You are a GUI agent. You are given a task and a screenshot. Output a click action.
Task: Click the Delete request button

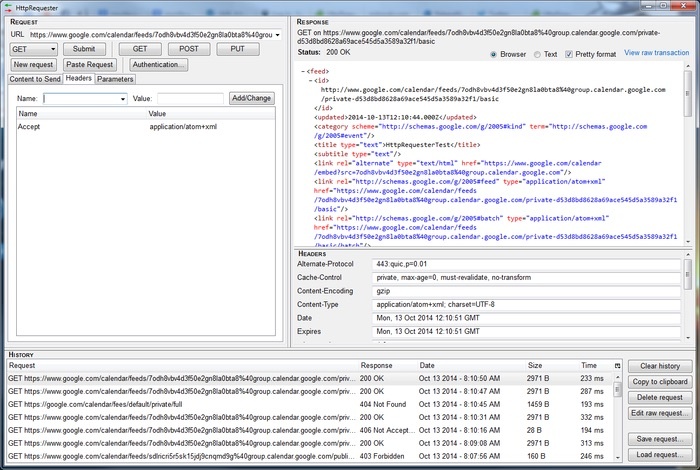coord(660,397)
